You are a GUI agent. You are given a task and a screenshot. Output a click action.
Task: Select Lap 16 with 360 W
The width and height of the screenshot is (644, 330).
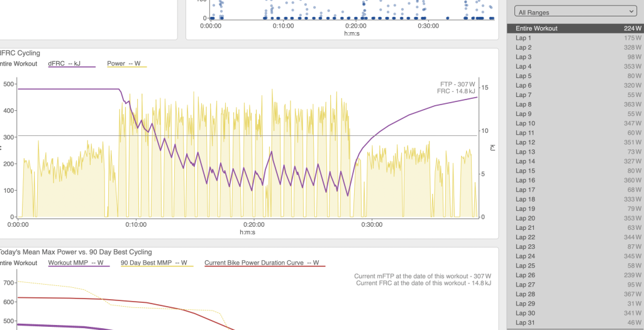(575, 180)
